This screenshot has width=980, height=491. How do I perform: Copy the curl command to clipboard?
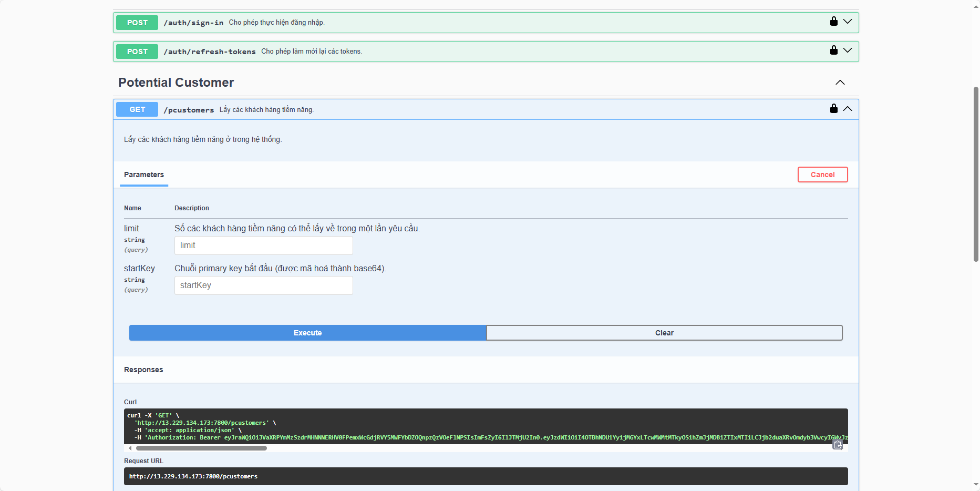click(838, 445)
